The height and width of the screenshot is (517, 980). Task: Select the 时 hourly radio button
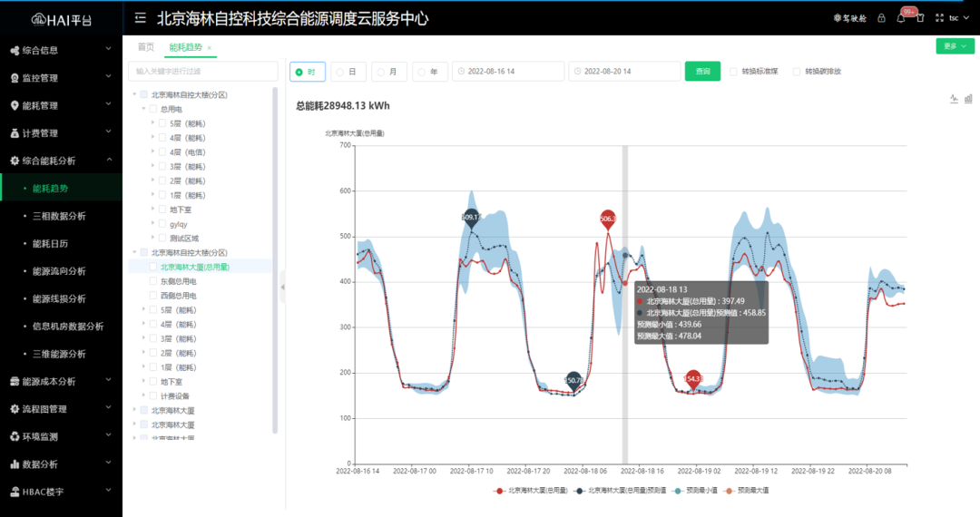[299, 73]
